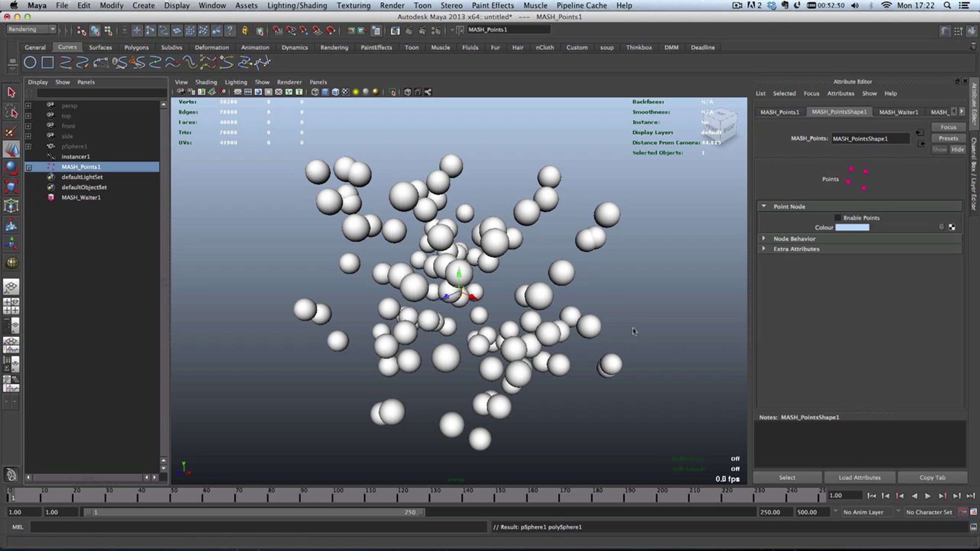This screenshot has width=980, height=551.
Task: Toggle Snap to curves magnet in status line
Action: tap(291, 30)
